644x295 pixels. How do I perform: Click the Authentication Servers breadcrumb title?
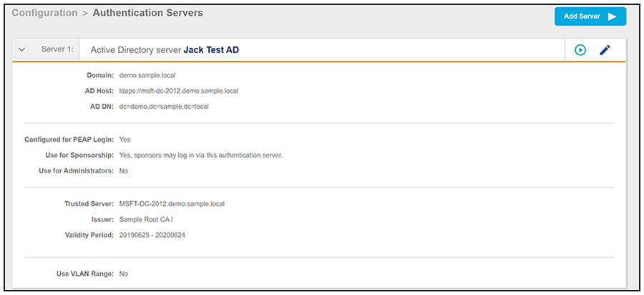148,13
